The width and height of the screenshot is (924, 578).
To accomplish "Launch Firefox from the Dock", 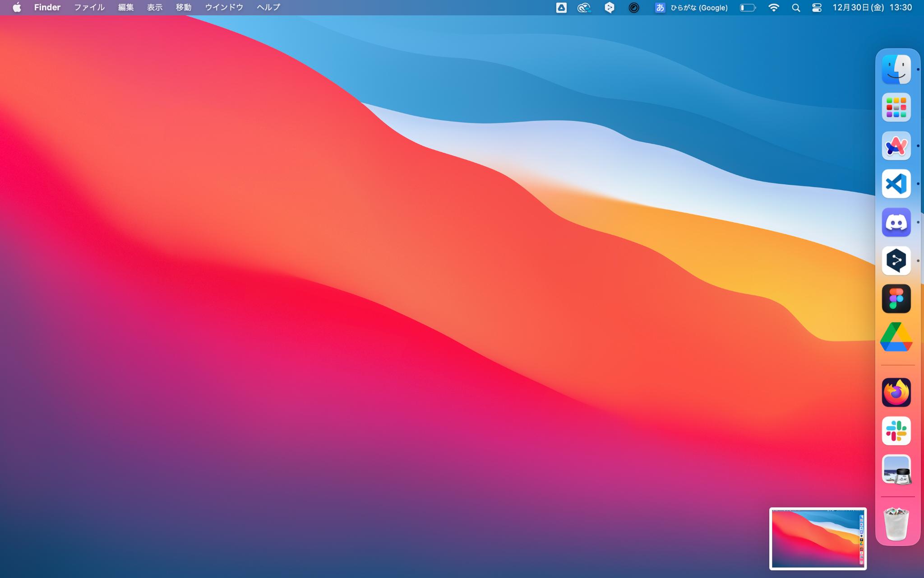I will [896, 392].
